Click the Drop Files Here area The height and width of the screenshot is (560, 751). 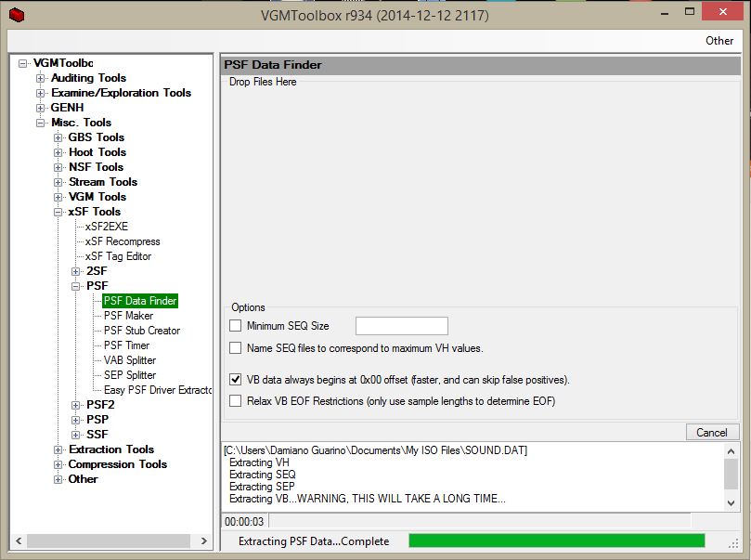[x=481, y=189]
